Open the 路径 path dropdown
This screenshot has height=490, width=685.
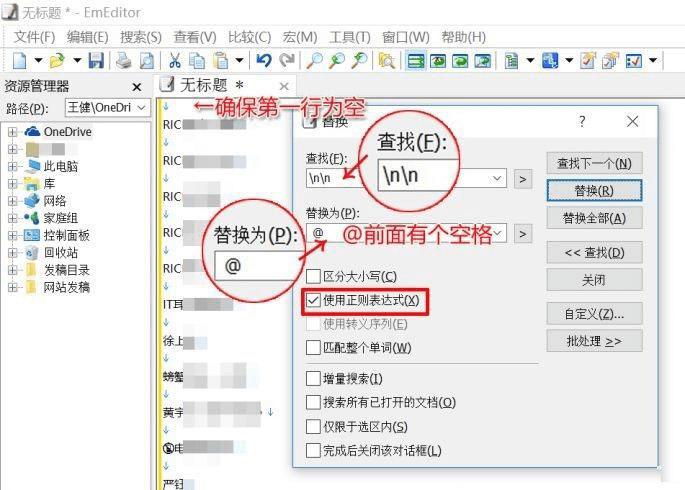(x=141, y=107)
